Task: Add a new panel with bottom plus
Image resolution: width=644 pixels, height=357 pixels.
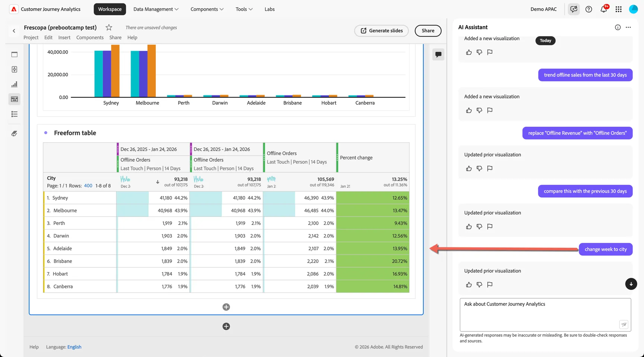Action: [x=226, y=326]
